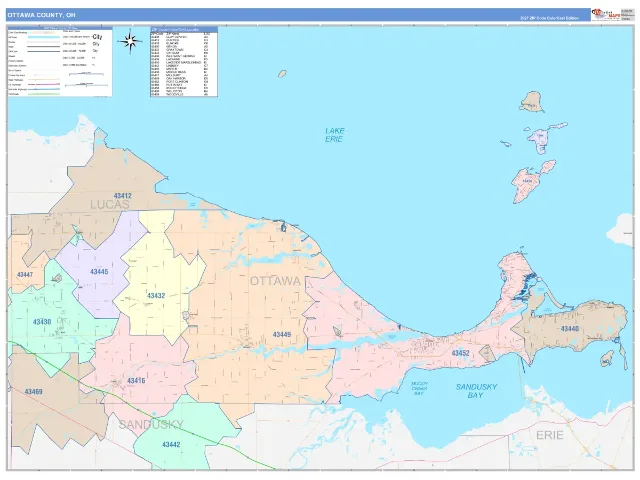Screen dimensions: 640x480
Task: Click ZIP code label 43442
Action: 171,444
